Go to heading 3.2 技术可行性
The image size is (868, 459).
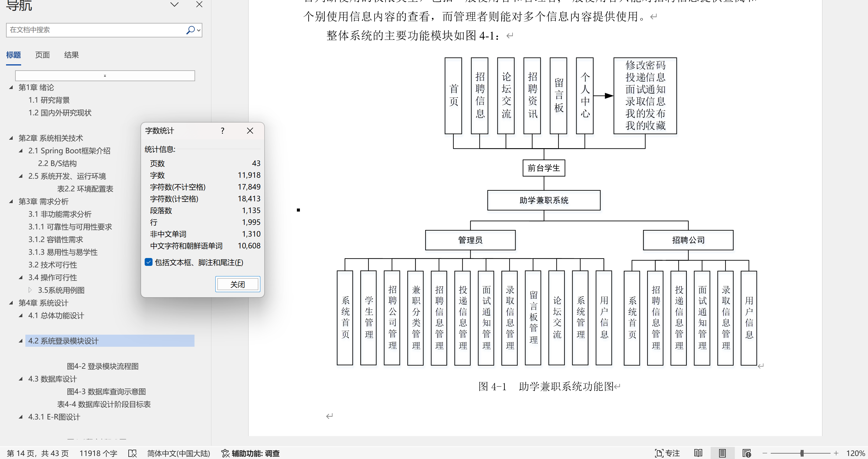tap(53, 265)
